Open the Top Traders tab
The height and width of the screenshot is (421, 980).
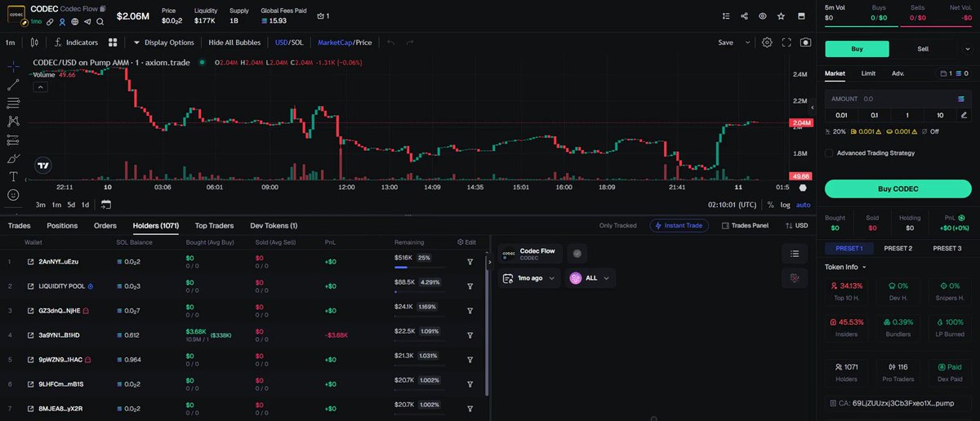point(214,225)
